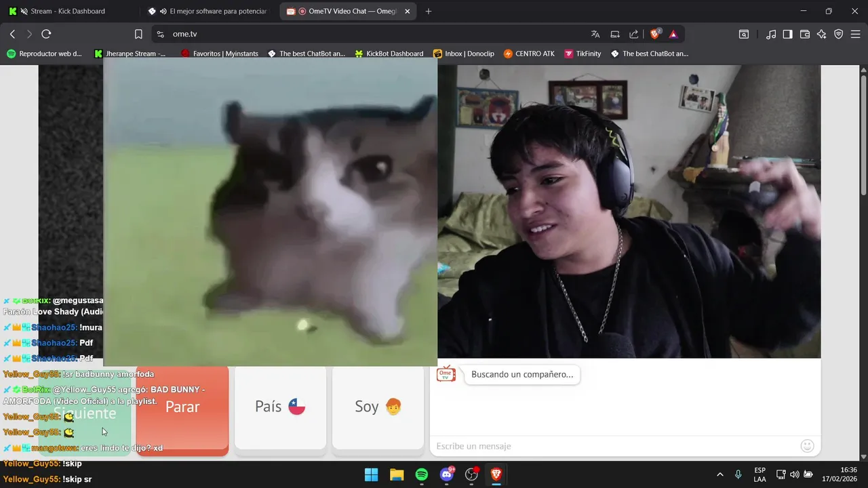Open Brave VPN shield icon
This screenshot has height=488, width=868.
coord(839,34)
